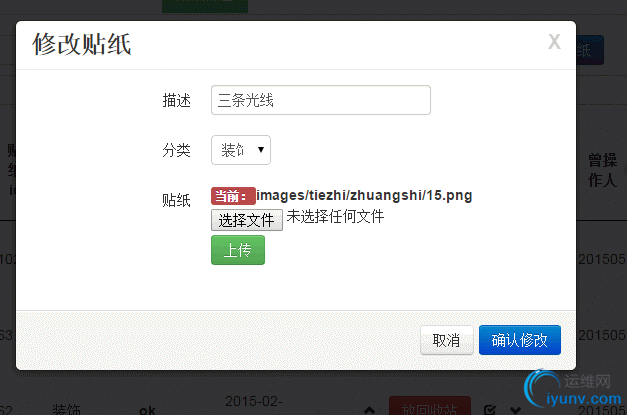Click the up caret icon in background row

pos(369,410)
